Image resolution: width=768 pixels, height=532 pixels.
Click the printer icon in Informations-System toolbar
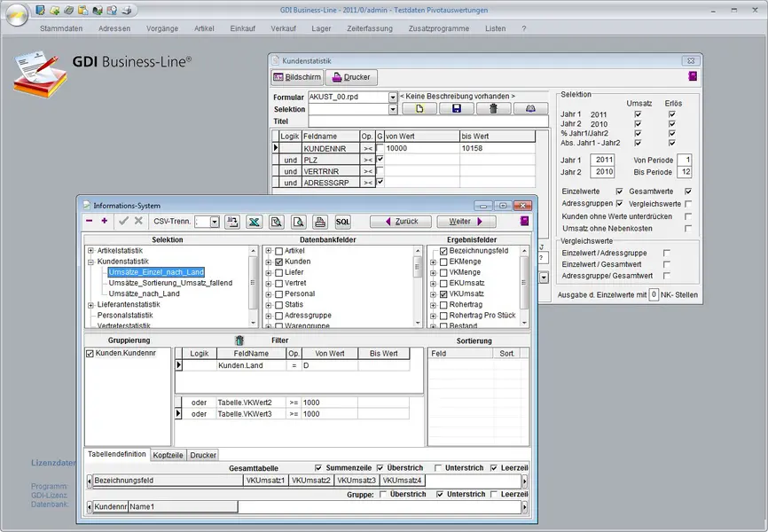(x=320, y=222)
